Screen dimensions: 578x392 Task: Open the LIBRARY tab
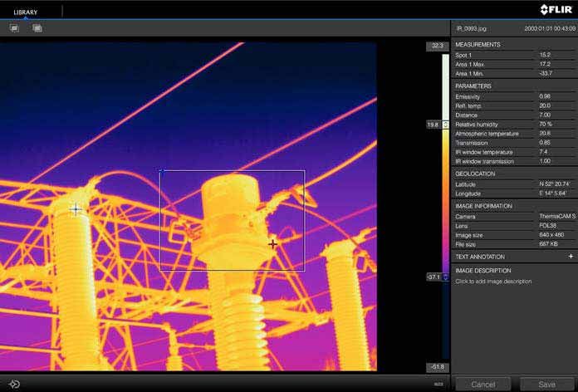(x=25, y=12)
